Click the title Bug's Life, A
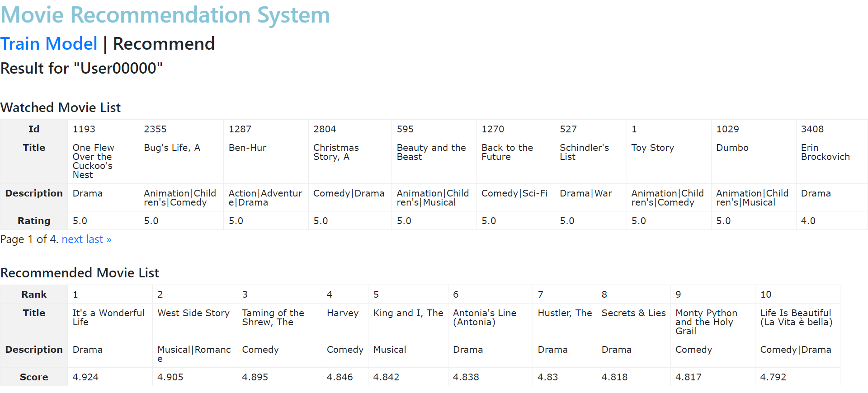868x393 pixels. point(172,148)
